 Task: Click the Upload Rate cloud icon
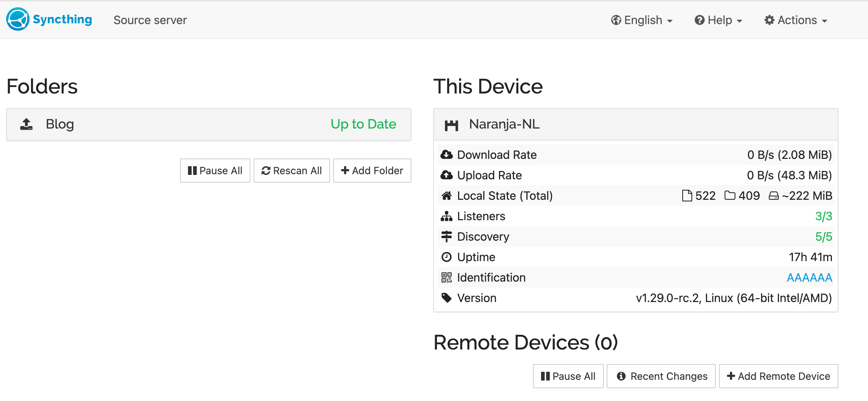point(446,175)
